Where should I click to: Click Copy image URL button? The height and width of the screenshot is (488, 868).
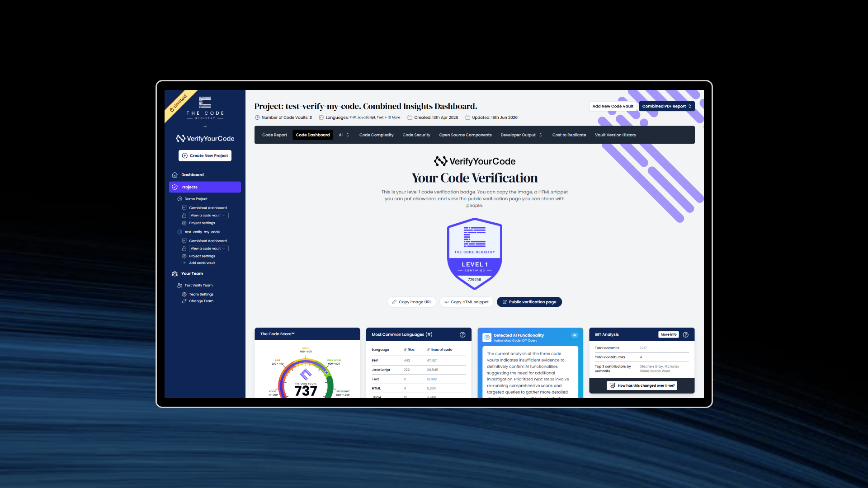(x=411, y=302)
